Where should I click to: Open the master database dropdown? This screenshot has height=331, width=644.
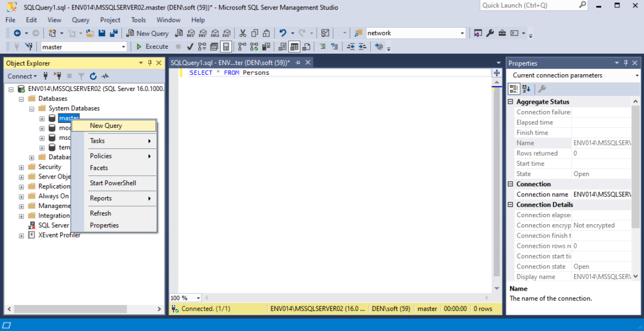pos(124,47)
